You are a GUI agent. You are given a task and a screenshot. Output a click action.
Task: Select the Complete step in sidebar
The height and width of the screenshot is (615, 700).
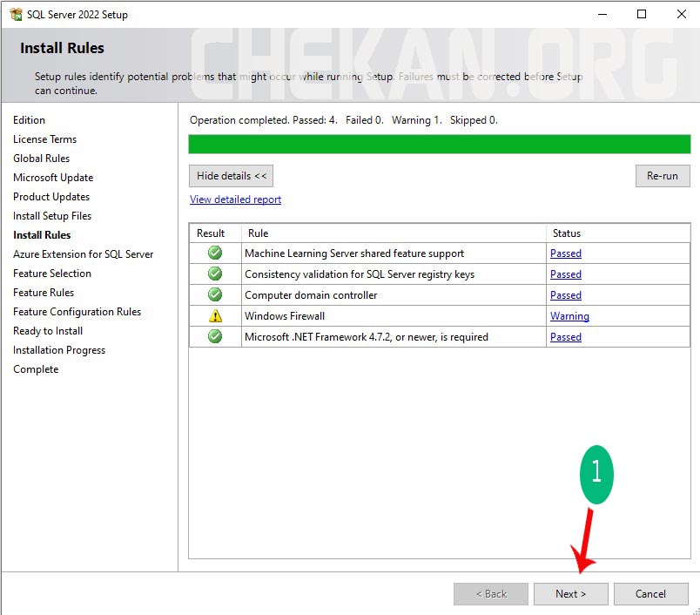pyautogui.click(x=36, y=369)
